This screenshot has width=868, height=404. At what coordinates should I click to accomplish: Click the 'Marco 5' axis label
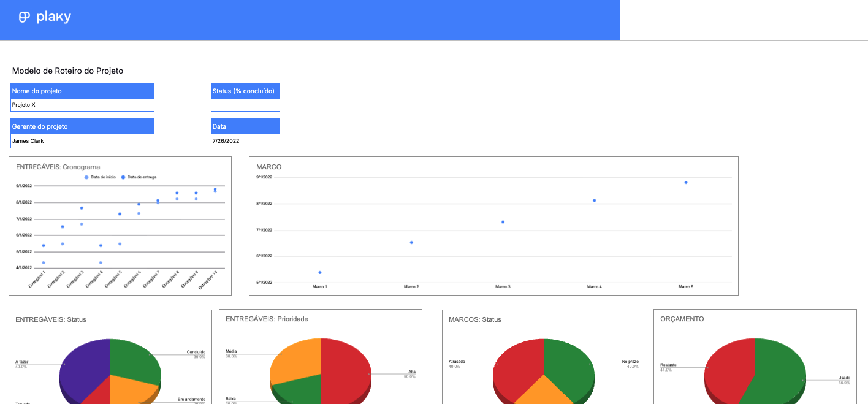click(686, 287)
